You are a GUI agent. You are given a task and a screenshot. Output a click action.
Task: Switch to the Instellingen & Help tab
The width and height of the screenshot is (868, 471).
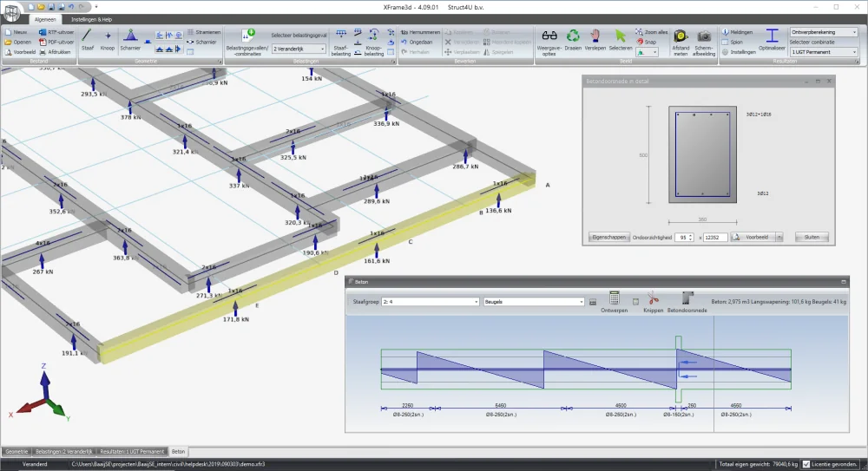coord(91,19)
